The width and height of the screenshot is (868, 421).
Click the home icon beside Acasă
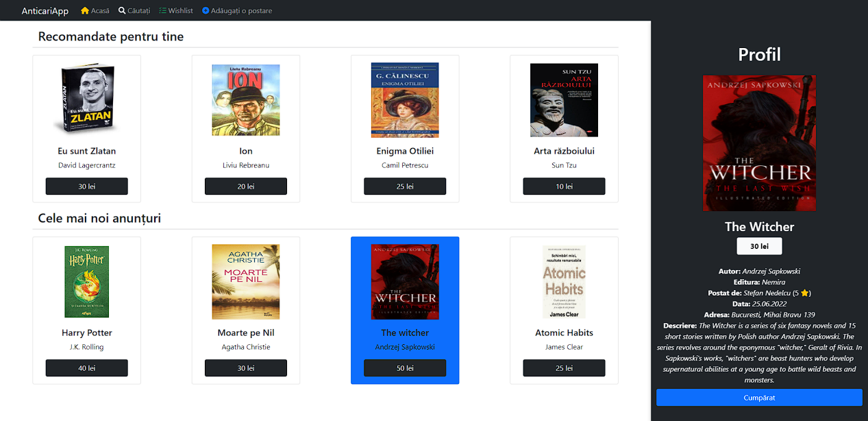click(x=85, y=11)
